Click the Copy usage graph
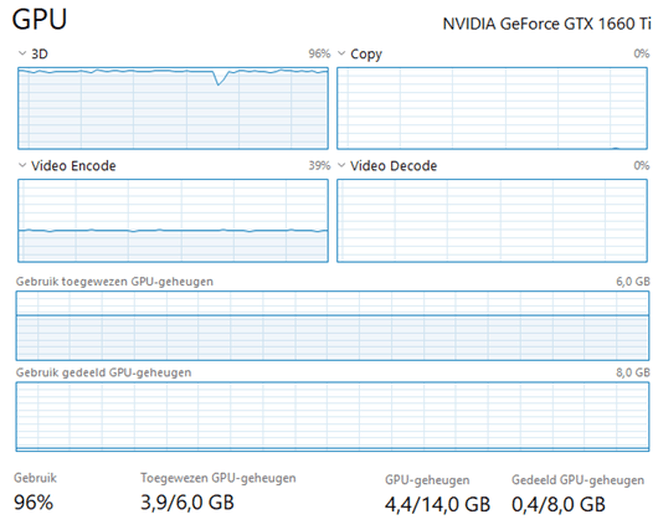Image resolution: width=658 pixels, height=530 pixels. pos(493,108)
